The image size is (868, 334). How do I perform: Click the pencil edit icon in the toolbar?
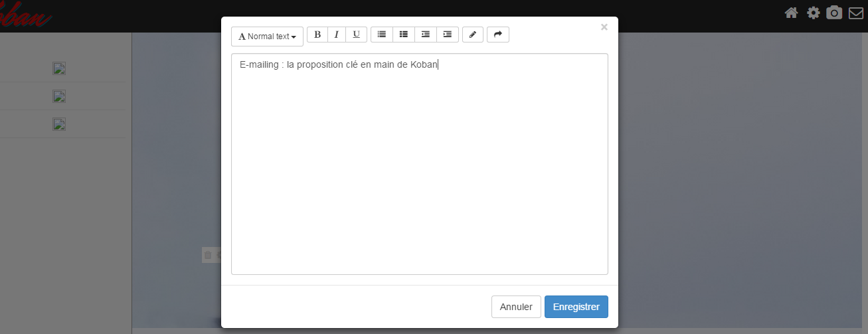(x=473, y=35)
